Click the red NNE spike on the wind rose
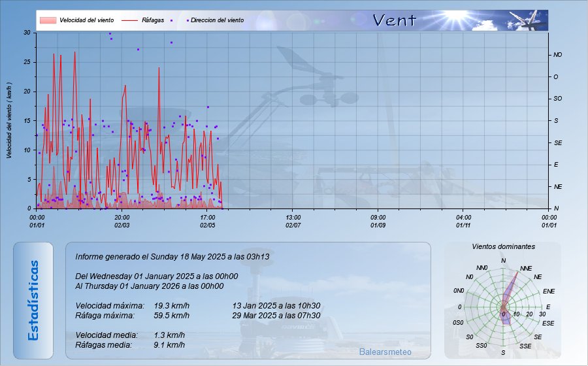Screen dimensions: 588x366 click(511, 288)
